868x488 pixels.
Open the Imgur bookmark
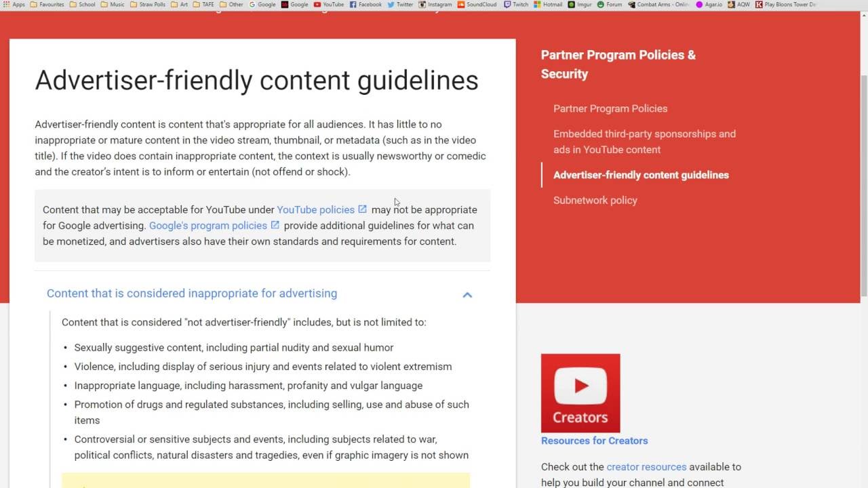[580, 4]
